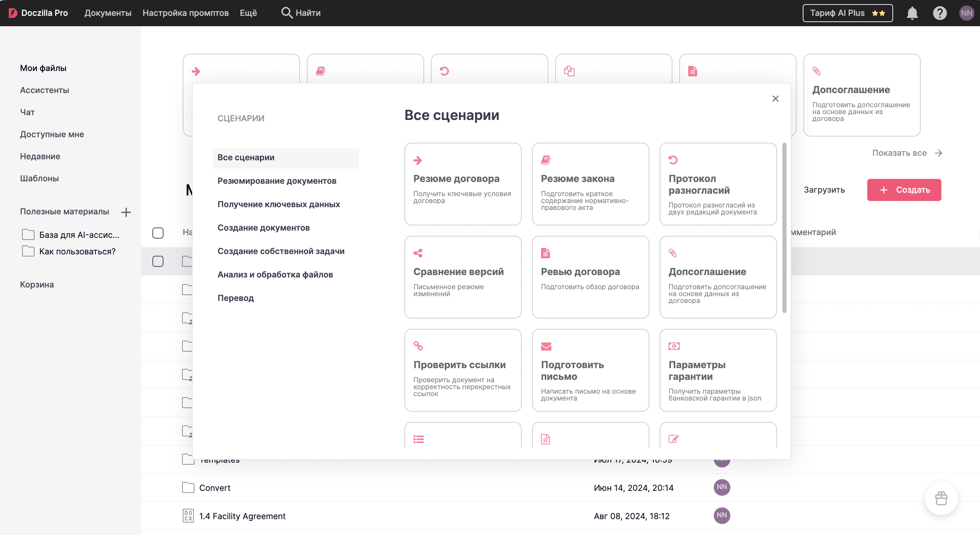Open the Сравнение версий scenario card
980x535 pixels.
(463, 277)
